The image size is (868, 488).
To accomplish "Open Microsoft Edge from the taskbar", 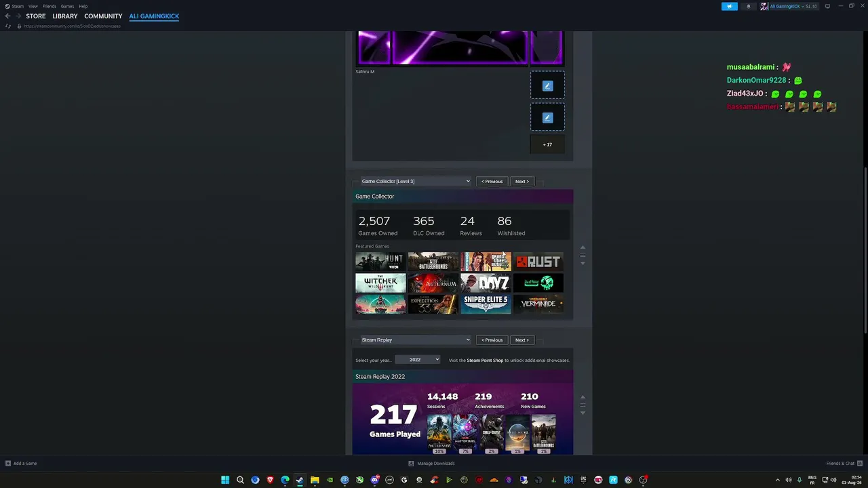I will 285,480.
